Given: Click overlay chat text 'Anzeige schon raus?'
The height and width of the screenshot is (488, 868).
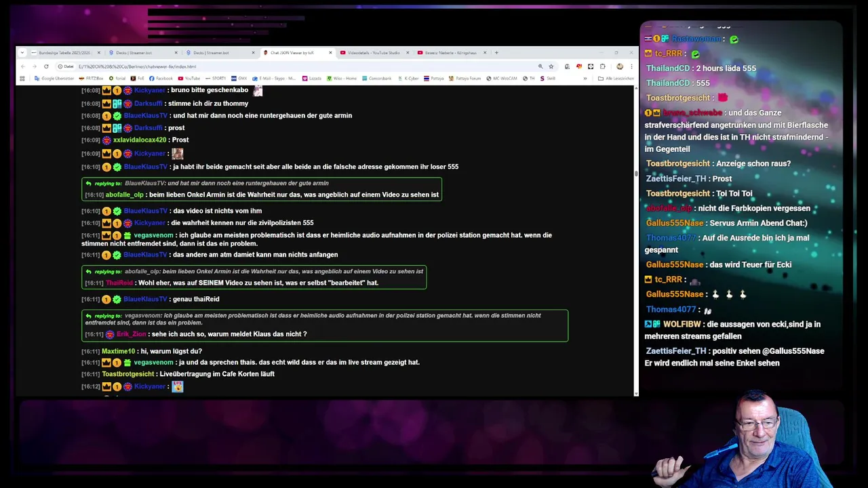Looking at the screenshot, I should (754, 163).
